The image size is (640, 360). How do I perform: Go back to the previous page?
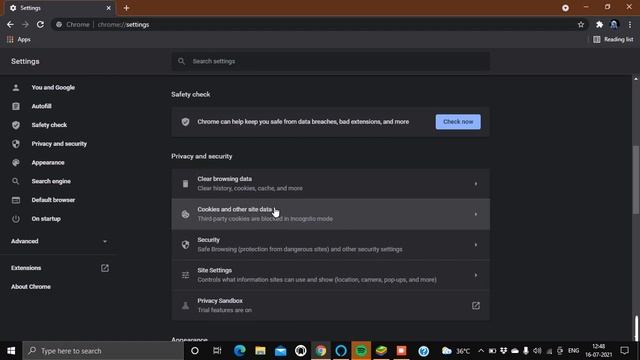pos(10,24)
